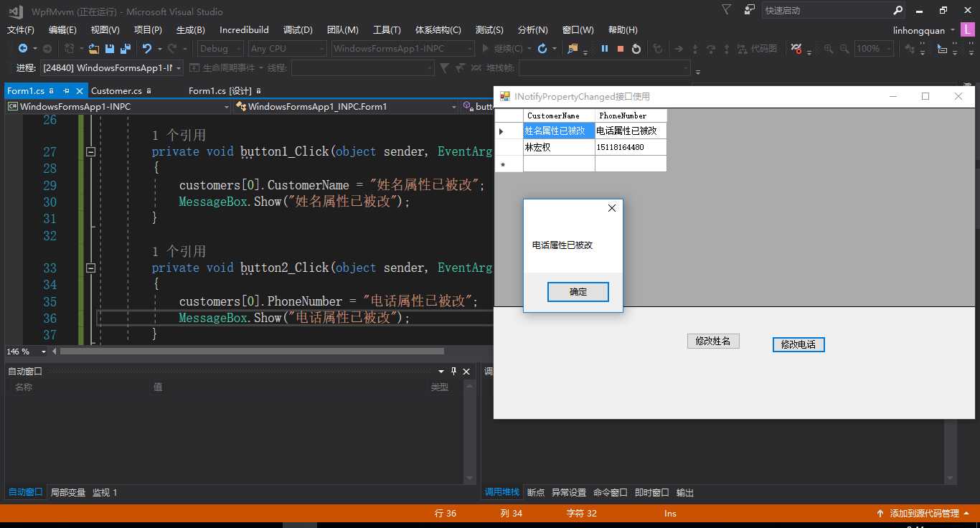Select the 林宏权 cell in the grid

(x=559, y=147)
